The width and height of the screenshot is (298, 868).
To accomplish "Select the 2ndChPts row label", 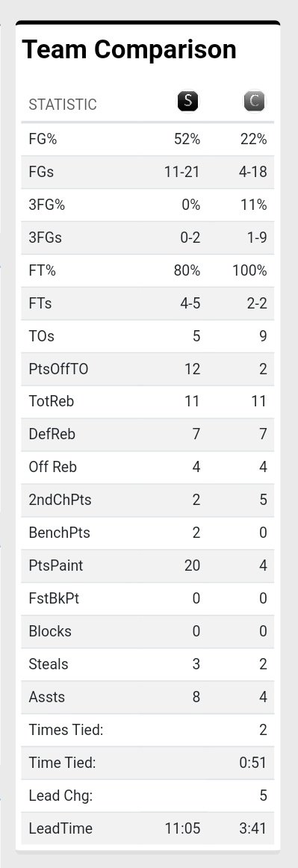I will click(60, 500).
